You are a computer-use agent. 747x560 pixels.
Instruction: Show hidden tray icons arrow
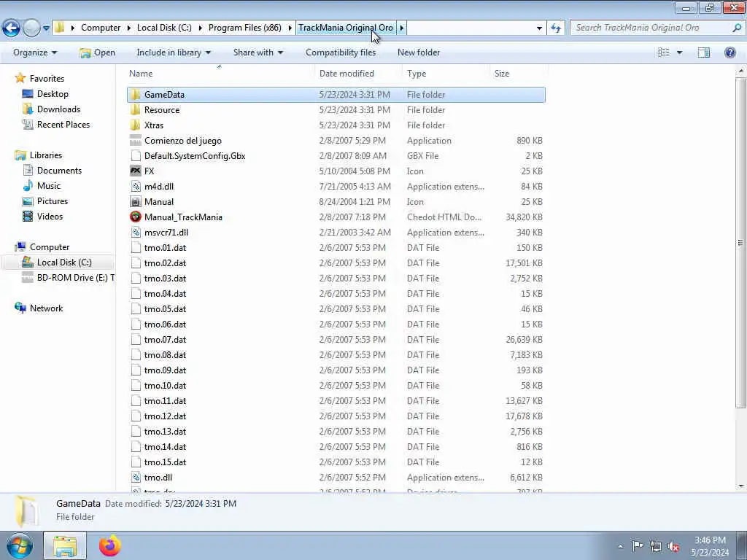tap(620, 546)
